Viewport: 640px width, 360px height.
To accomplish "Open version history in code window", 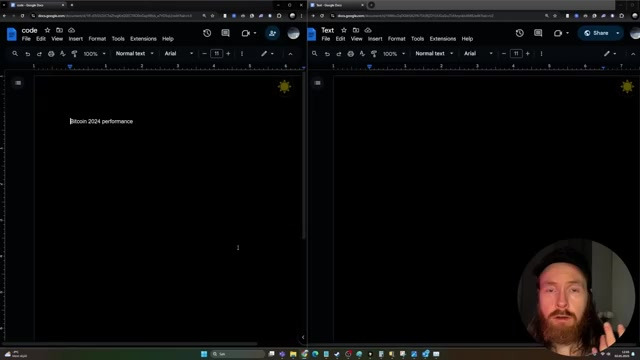I will point(207,33).
